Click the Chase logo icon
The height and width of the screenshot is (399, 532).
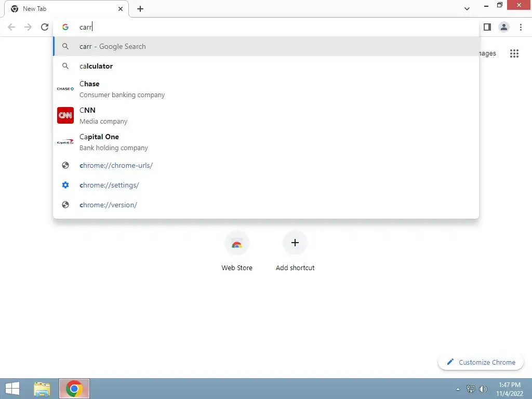pyautogui.click(x=65, y=89)
